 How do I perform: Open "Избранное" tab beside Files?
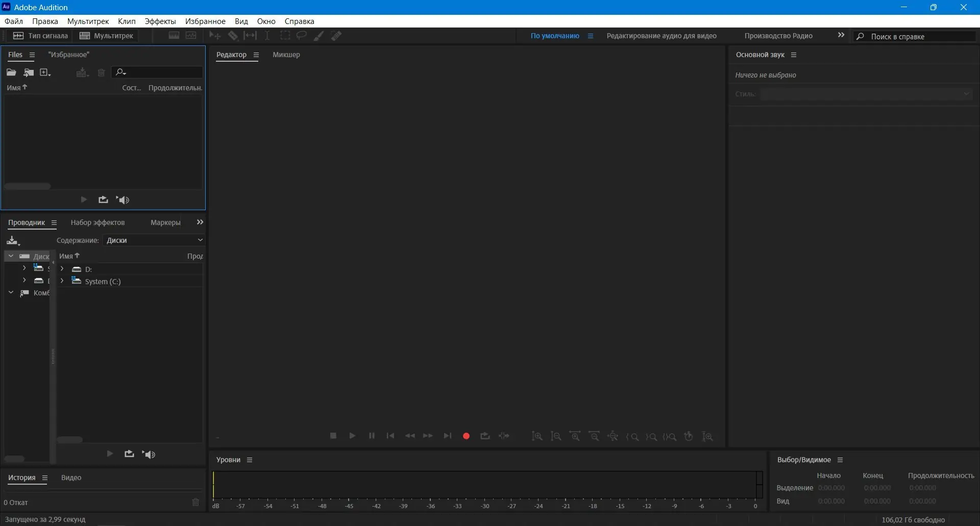(68, 55)
